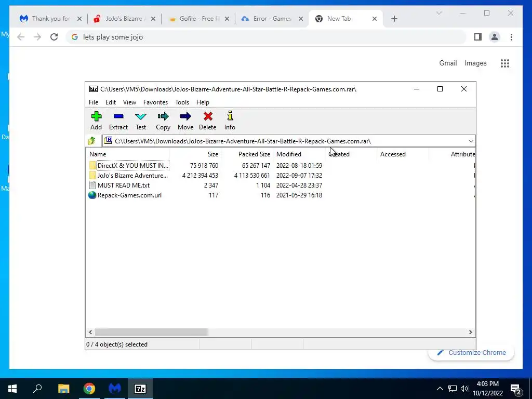Open the View menu in 7-Zip
The image size is (532, 399).
pyautogui.click(x=129, y=102)
